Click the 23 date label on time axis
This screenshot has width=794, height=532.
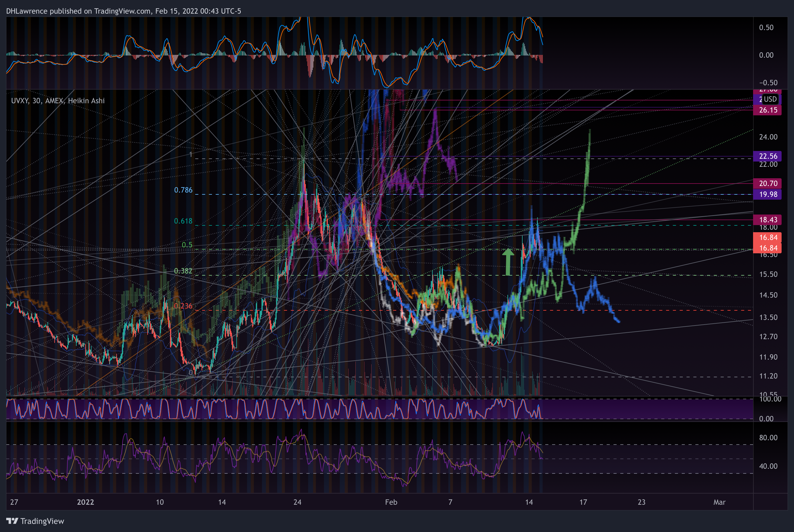tap(642, 502)
